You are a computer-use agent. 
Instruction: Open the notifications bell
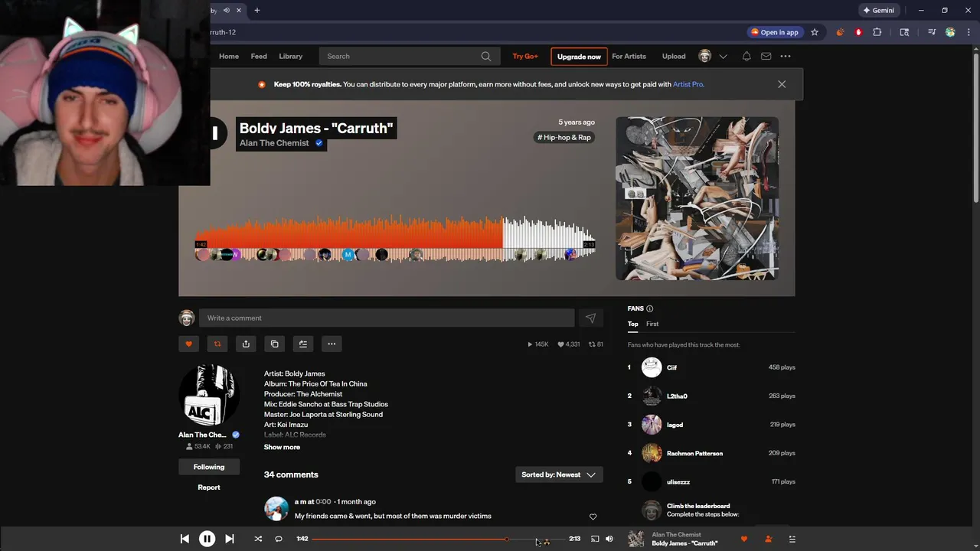[746, 56]
